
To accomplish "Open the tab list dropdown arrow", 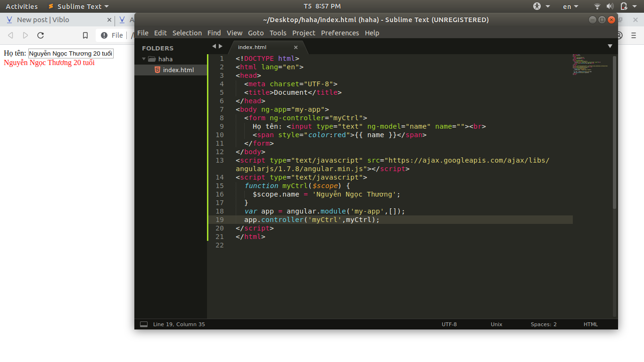I will click(610, 46).
